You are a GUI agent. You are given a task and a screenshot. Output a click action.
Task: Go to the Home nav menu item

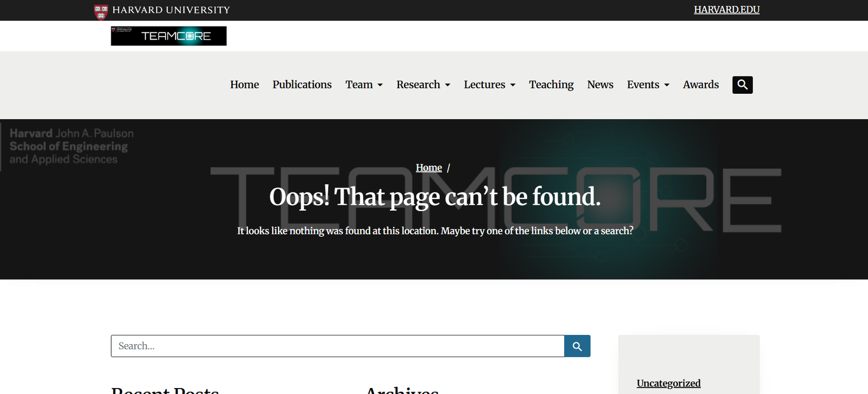pos(244,85)
